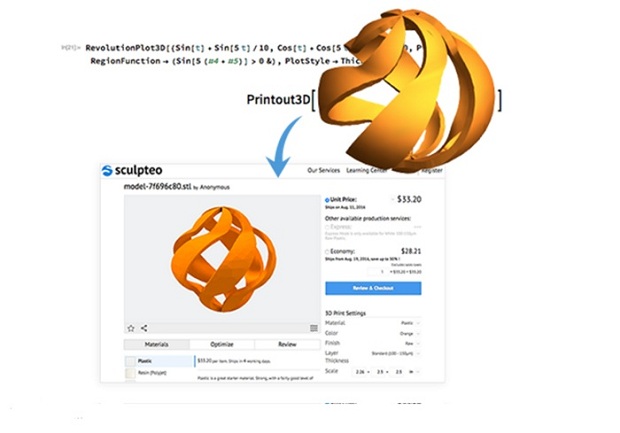Click the Review & Checkout button
This screenshot has width=620, height=433.
[373, 288]
